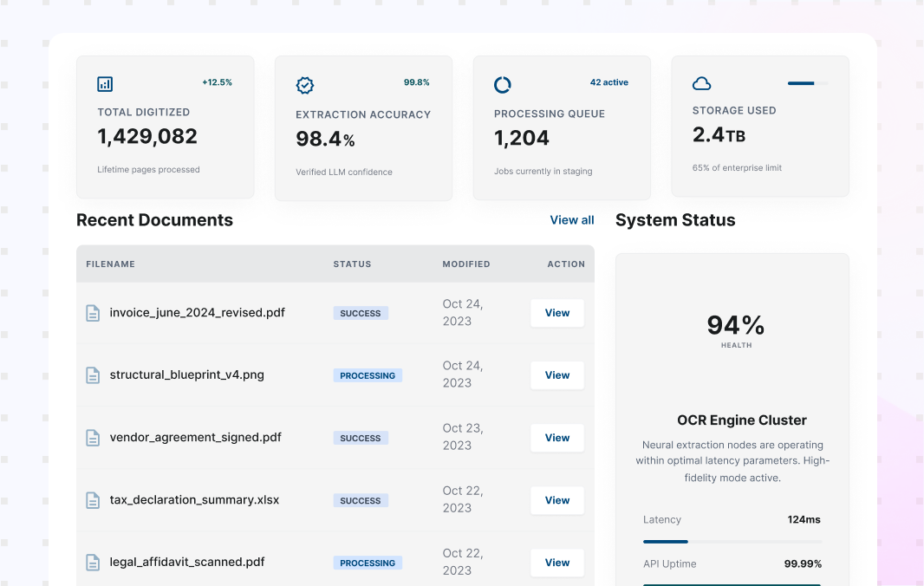Click the Verified LLM confidence caption

point(343,172)
